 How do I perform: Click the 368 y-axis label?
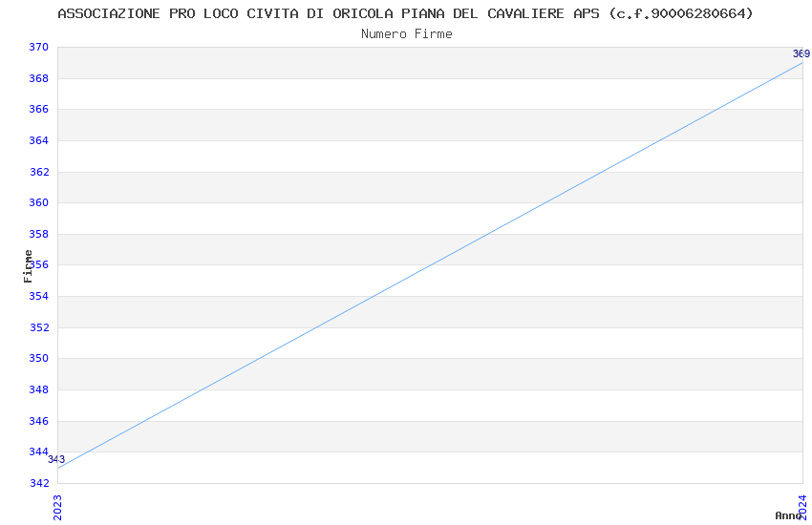coord(39,78)
